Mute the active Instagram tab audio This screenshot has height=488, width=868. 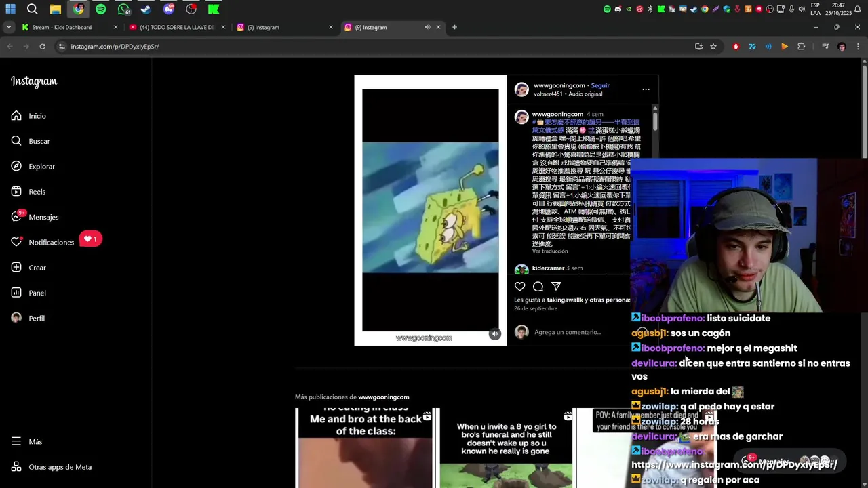pyautogui.click(x=427, y=27)
